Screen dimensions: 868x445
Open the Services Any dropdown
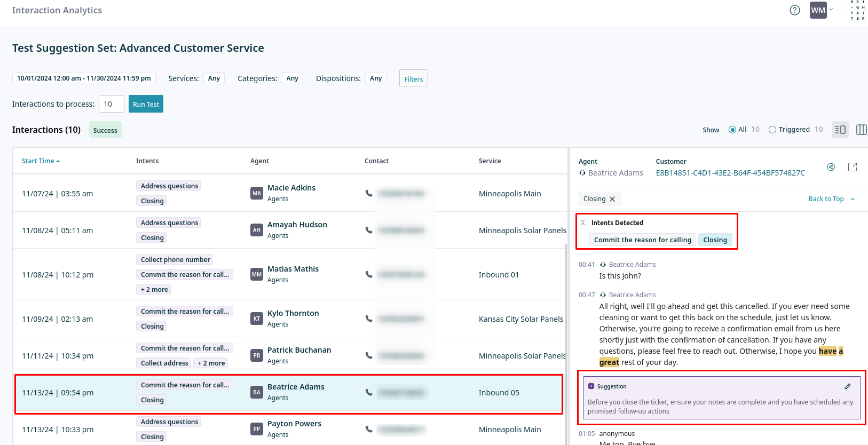214,78
